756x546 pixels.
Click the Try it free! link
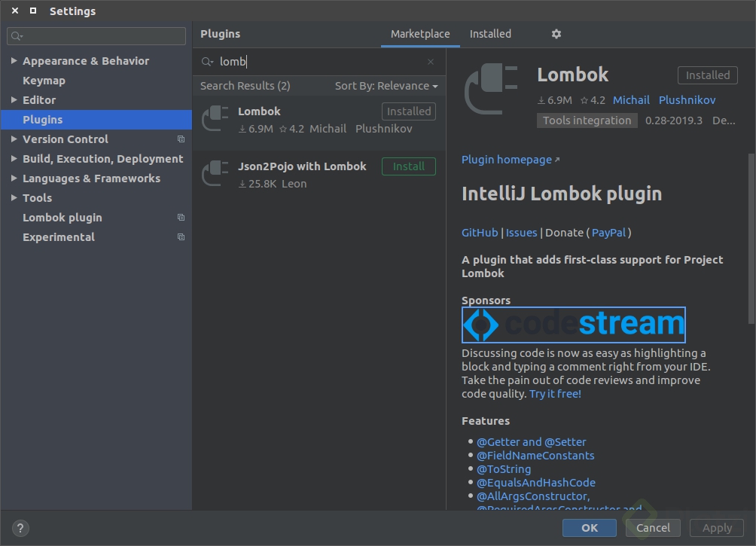555,394
